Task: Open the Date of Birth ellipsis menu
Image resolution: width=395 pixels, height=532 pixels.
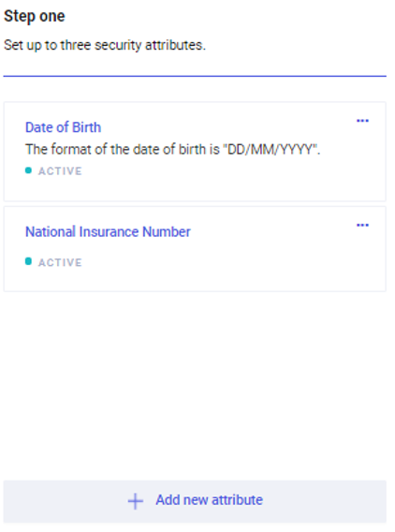Action: [362, 121]
